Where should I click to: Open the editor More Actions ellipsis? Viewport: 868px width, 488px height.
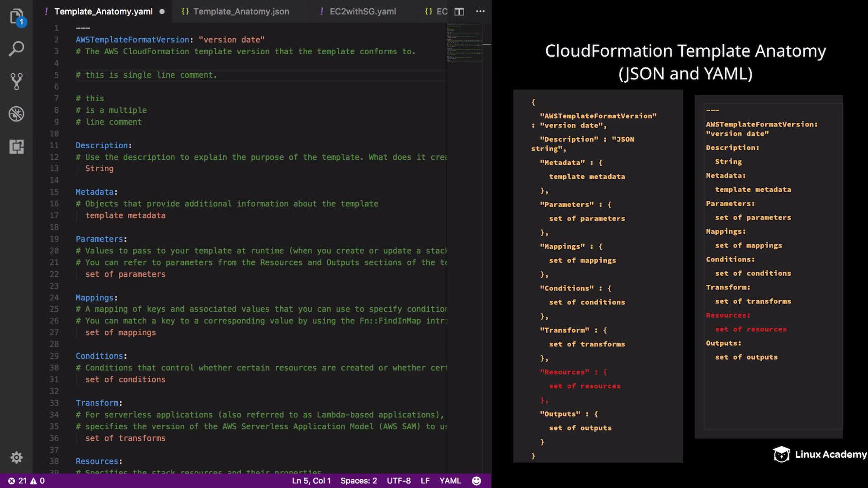[480, 11]
